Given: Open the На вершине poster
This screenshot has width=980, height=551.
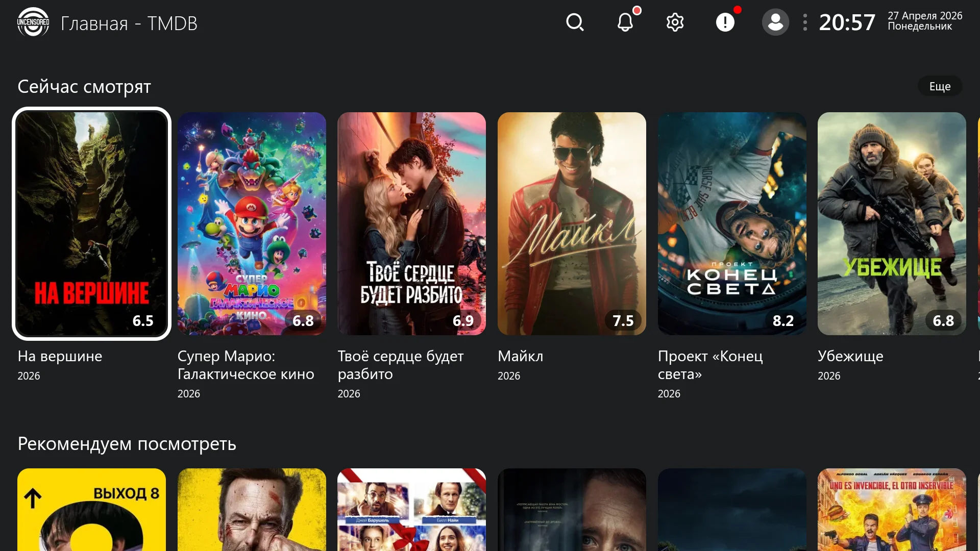Looking at the screenshot, I should (x=91, y=223).
